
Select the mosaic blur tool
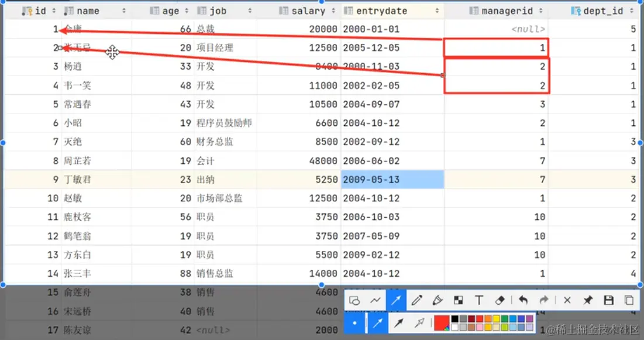(x=459, y=301)
